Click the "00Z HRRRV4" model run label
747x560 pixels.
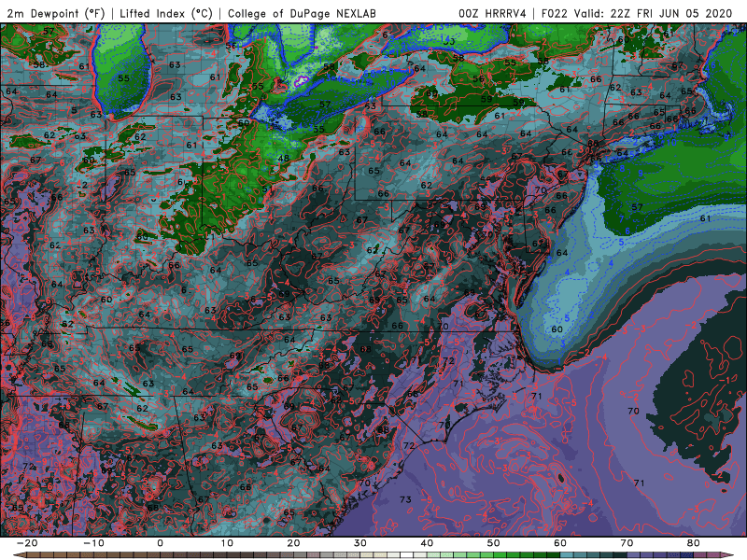(x=492, y=13)
